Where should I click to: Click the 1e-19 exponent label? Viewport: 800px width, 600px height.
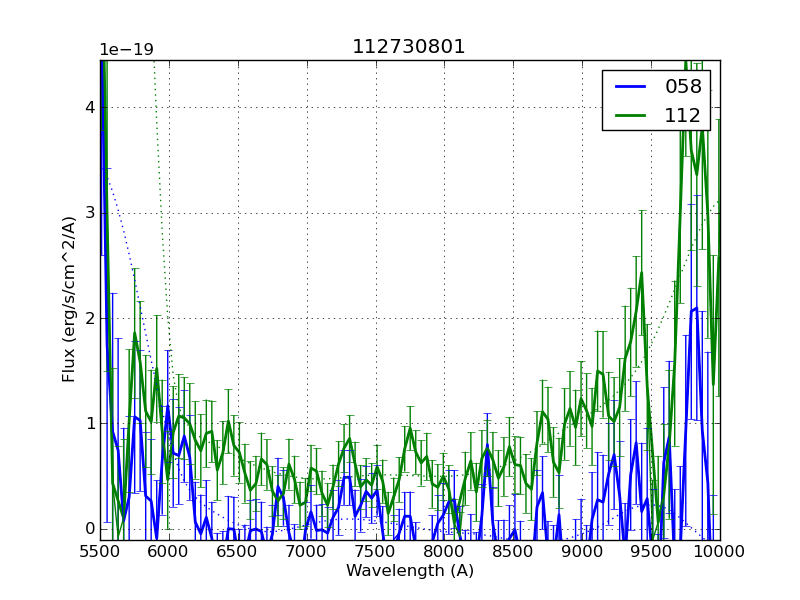tap(126, 50)
